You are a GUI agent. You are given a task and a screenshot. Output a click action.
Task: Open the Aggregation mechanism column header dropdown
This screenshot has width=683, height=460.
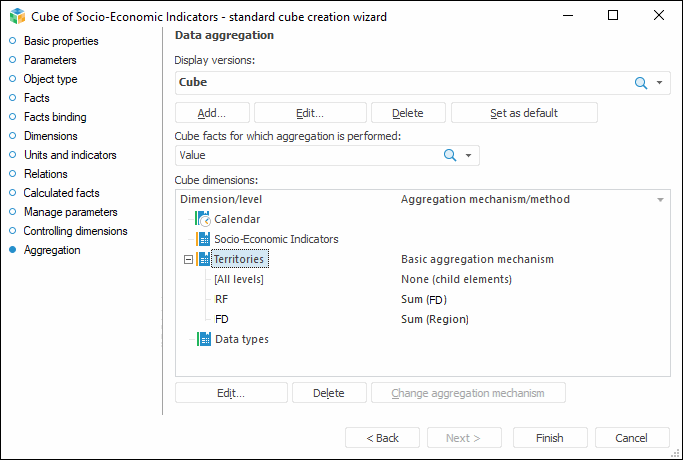(660, 200)
